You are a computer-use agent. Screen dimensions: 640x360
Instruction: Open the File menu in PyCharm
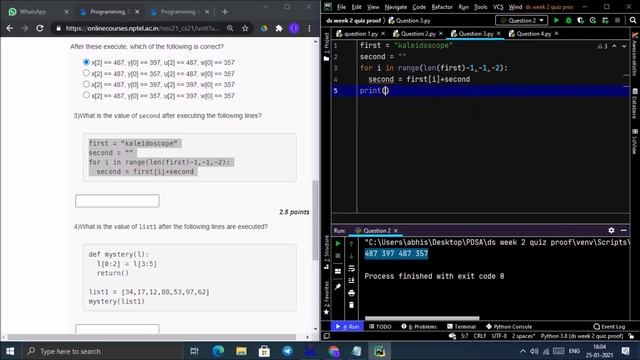click(x=341, y=7)
